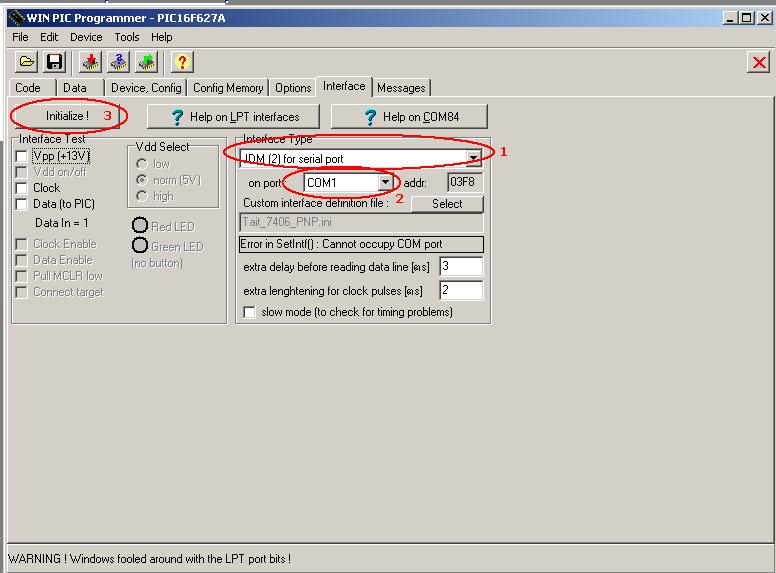
Task: Select the Interface tab
Action: [x=344, y=86]
